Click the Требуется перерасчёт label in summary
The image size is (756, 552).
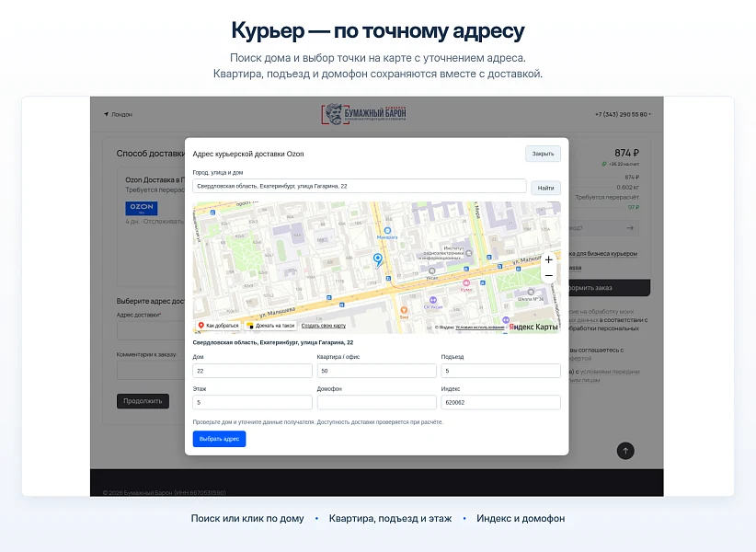coord(607,197)
